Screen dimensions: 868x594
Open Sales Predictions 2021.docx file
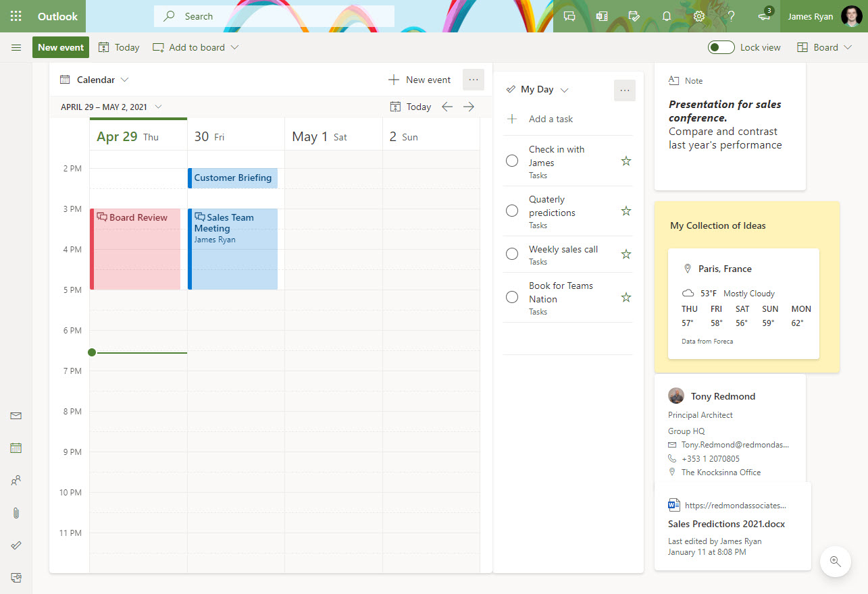(726, 524)
